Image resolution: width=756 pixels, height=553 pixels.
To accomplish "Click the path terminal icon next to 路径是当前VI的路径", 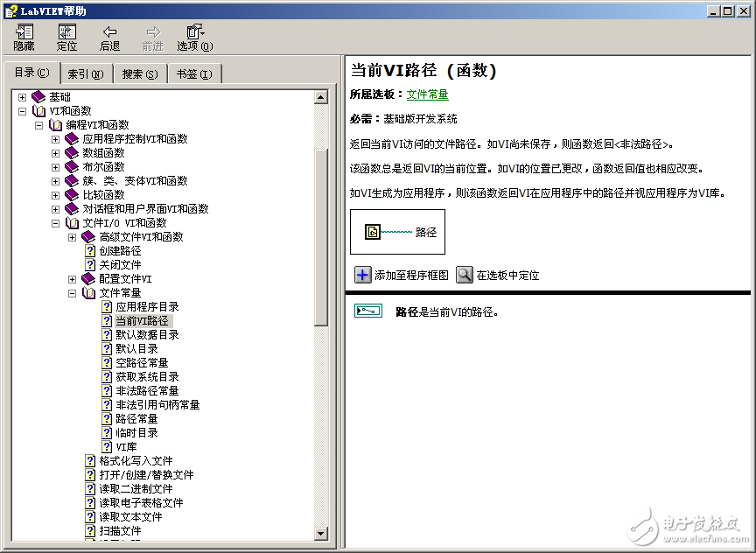I will (x=368, y=311).
